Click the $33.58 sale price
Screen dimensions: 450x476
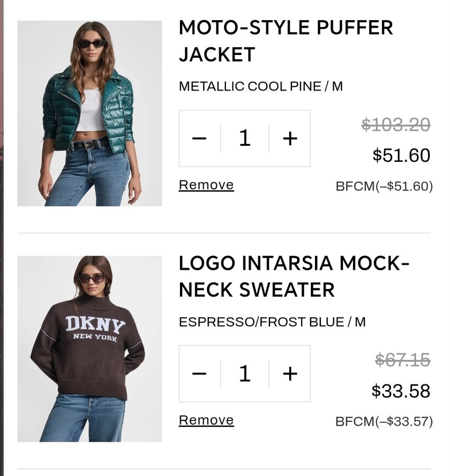tap(401, 391)
